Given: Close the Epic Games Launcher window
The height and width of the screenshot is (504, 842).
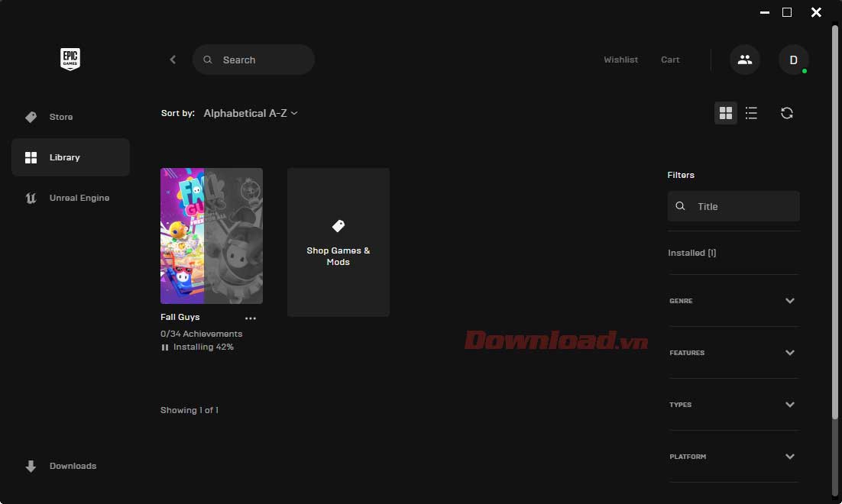Looking at the screenshot, I should (x=816, y=12).
